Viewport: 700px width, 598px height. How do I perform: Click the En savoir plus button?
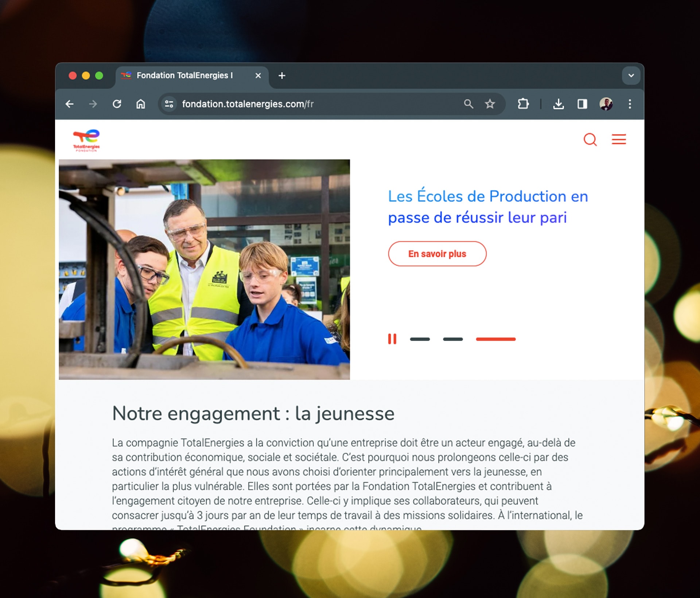click(437, 254)
